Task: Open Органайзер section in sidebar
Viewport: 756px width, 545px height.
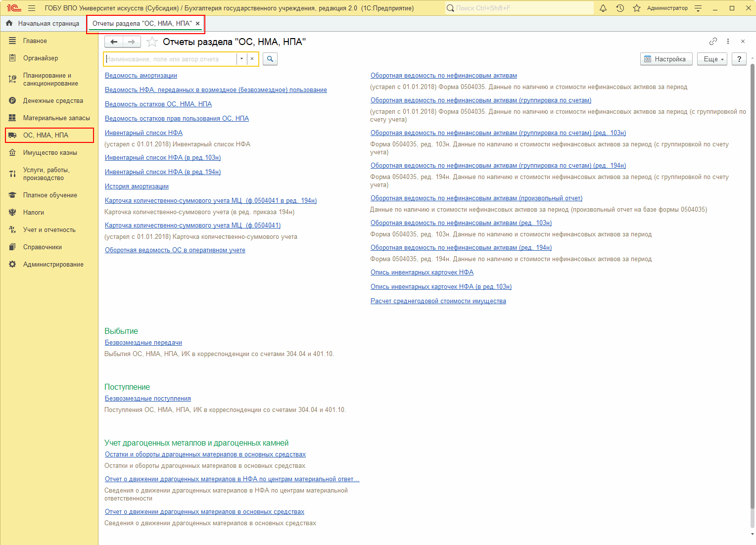Action: (x=41, y=58)
